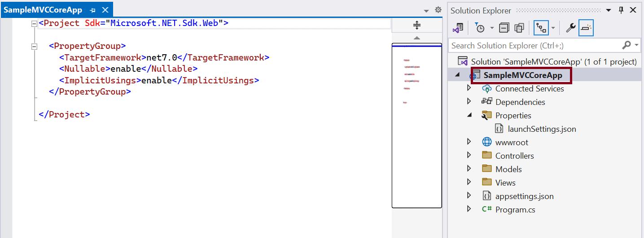644x238 pixels.
Task: Expand Views folder
Action: (x=469, y=182)
